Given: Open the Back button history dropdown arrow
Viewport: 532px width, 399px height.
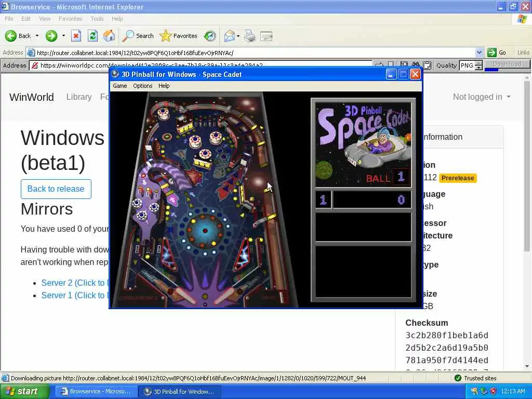Looking at the screenshot, I should (x=37, y=36).
